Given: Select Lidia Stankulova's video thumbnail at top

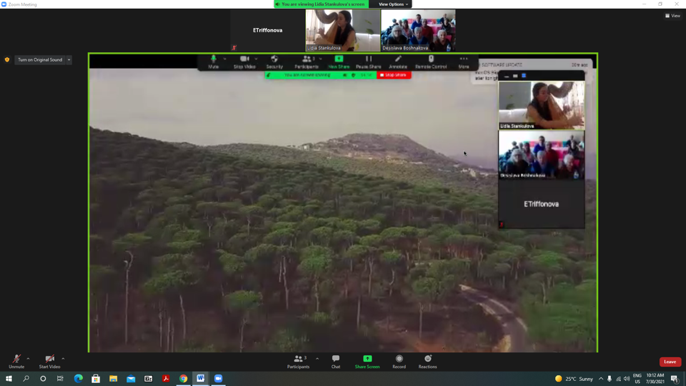Looking at the screenshot, I should pyautogui.click(x=343, y=30).
